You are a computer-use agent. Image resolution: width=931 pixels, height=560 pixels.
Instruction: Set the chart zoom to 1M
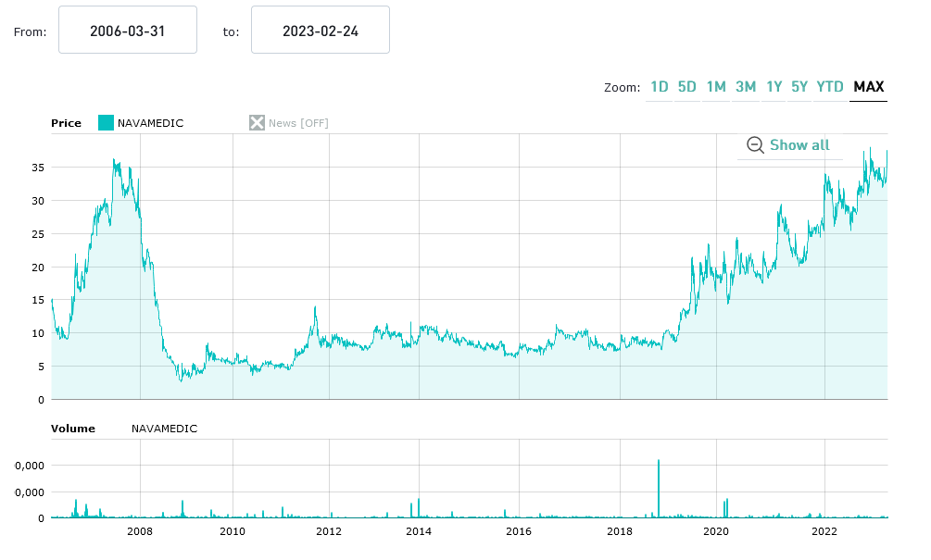[x=715, y=87]
